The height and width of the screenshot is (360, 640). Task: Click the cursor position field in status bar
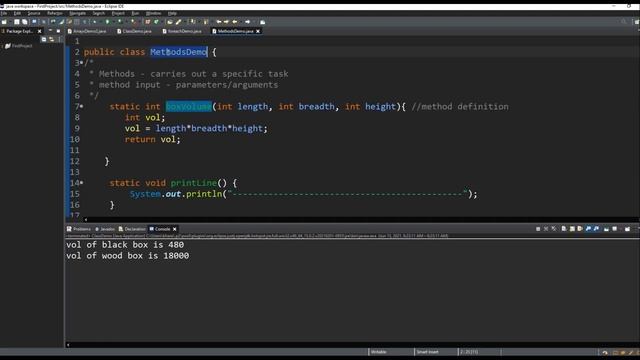469,352
